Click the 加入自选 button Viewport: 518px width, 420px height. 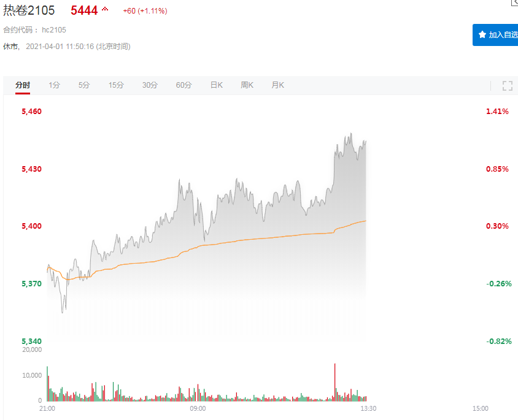tap(496, 35)
